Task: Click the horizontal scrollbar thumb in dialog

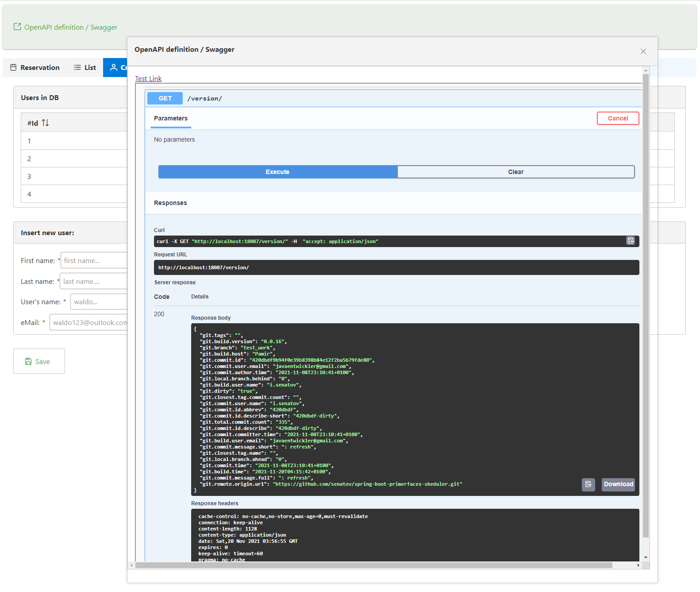Action: click(374, 565)
